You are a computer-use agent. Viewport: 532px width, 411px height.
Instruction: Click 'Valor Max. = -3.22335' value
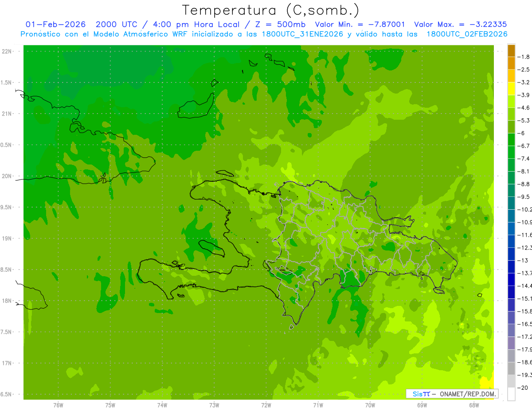pos(461,24)
